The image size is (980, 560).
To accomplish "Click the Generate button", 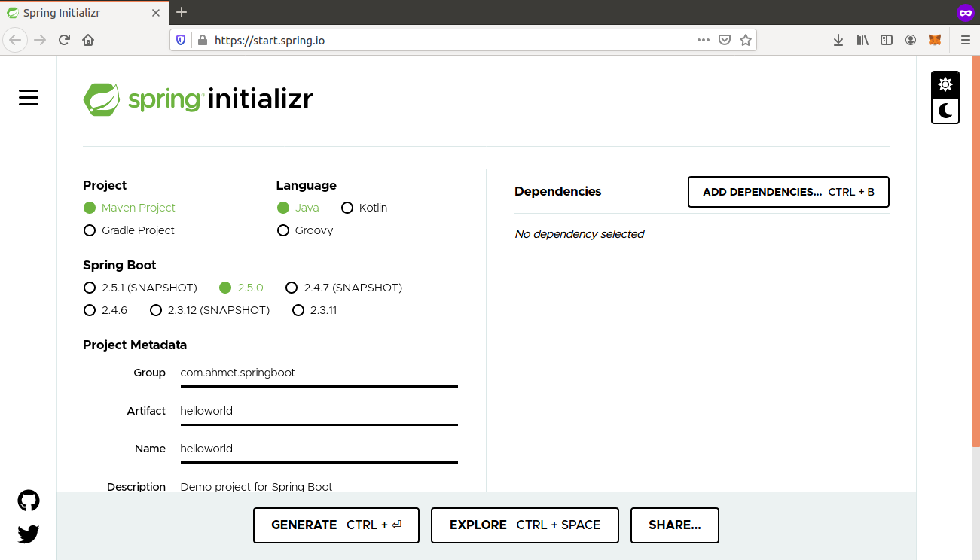I will 336,525.
